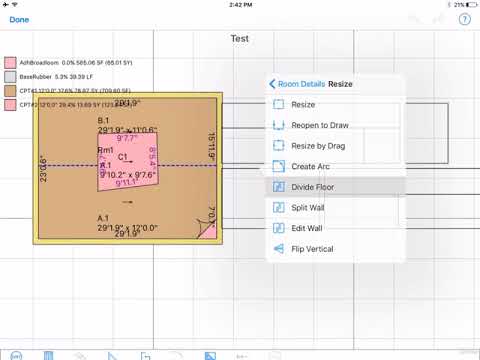The width and height of the screenshot is (480, 360).
Task: Click the AdhBroadloom pink legend swatch
Action: coord(10,63)
